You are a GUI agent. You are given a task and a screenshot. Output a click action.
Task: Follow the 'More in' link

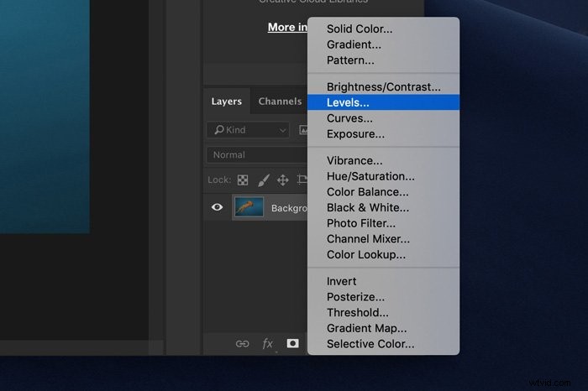click(287, 28)
